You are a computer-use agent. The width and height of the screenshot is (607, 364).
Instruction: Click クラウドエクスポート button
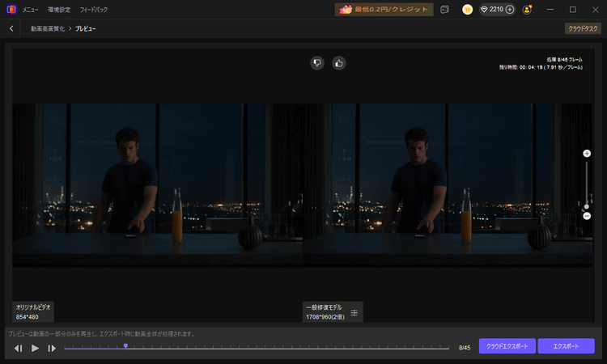507,346
